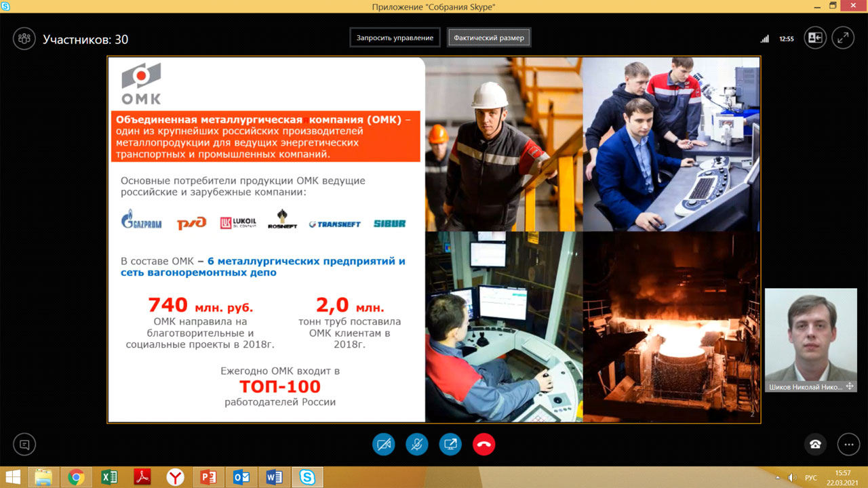This screenshot has width=868, height=488.
Task: Open call controls phone icon
Action: [815, 445]
